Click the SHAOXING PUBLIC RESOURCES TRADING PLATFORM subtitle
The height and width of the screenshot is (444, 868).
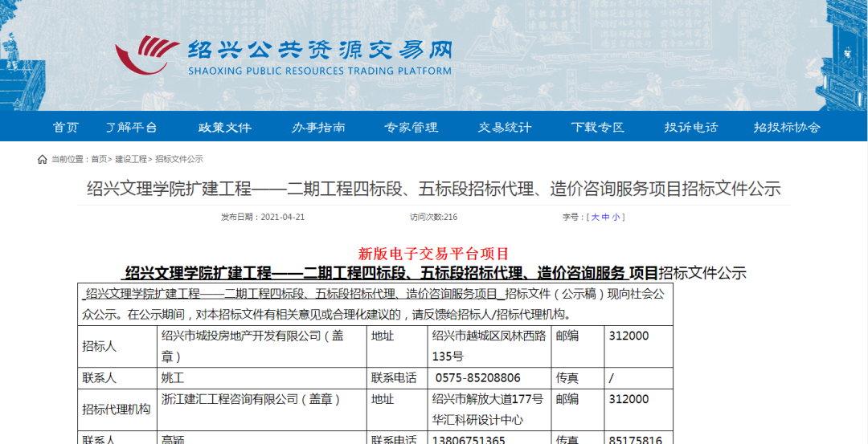tap(319, 71)
